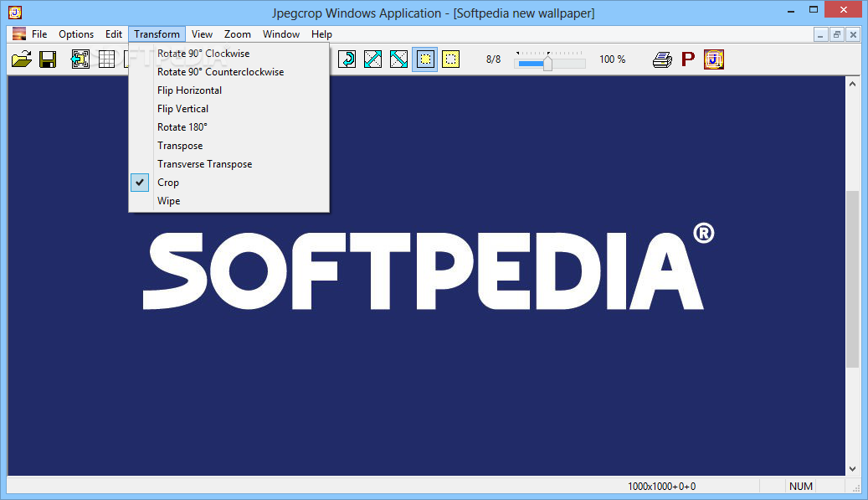868x500 pixels.
Task: Open the File menu
Action: [39, 34]
